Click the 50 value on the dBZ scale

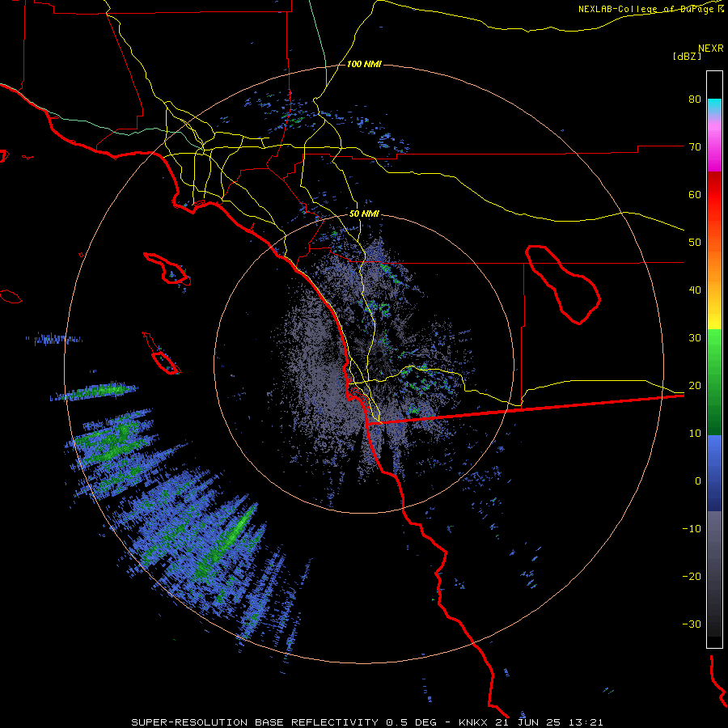pos(695,243)
